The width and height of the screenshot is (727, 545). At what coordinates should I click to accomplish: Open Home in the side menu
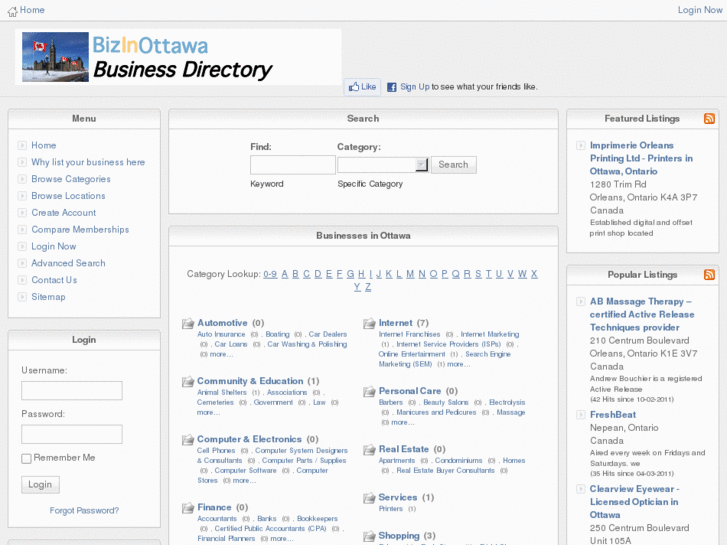(44, 145)
